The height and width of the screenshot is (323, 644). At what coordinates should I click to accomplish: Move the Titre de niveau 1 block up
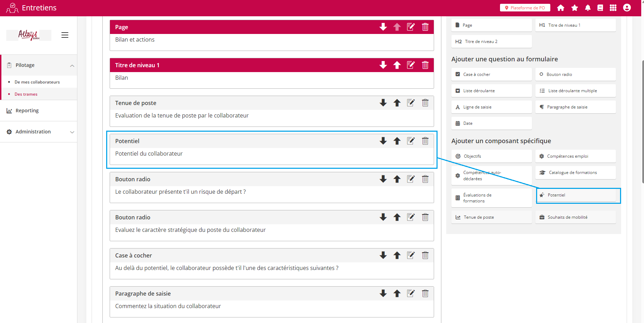point(397,65)
